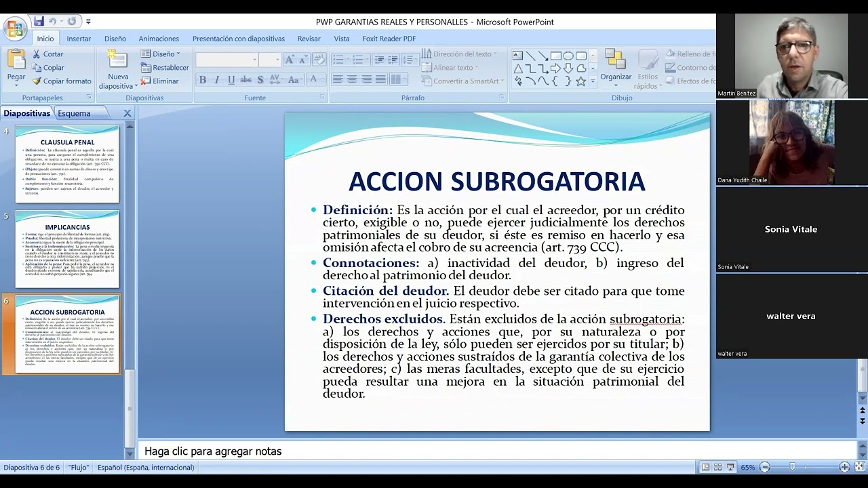
Task: Toggle italic formatting
Action: click(217, 80)
